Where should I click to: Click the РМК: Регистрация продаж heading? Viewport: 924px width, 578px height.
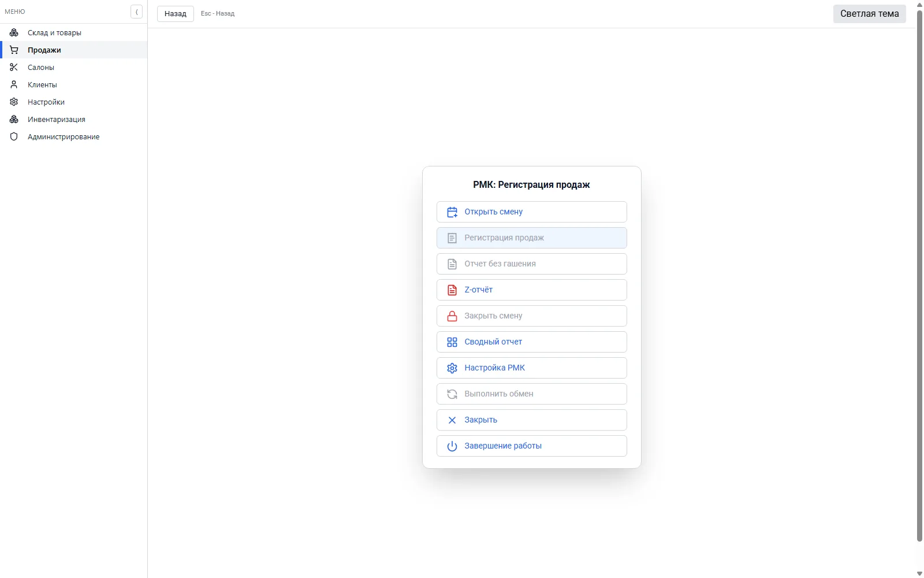pyautogui.click(x=531, y=184)
